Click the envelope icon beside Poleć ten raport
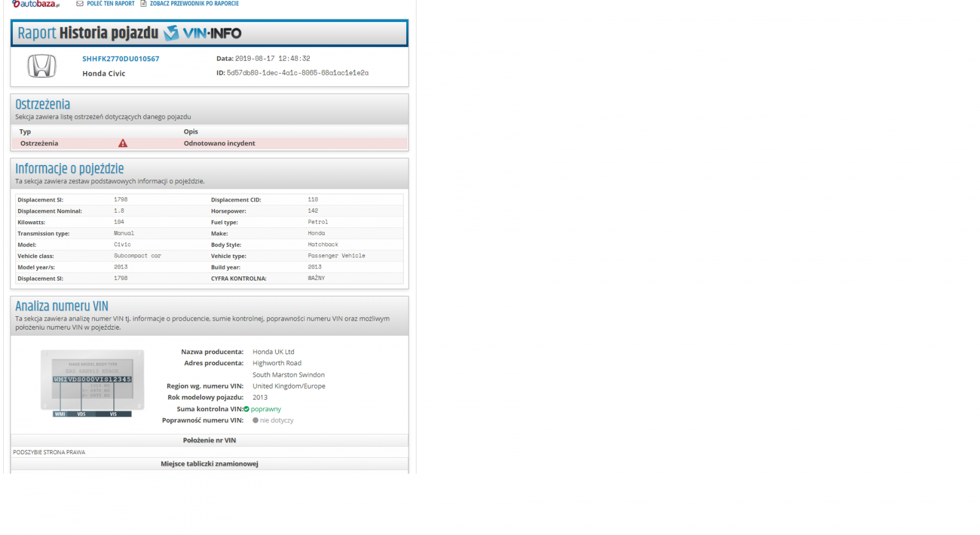 [x=80, y=4]
